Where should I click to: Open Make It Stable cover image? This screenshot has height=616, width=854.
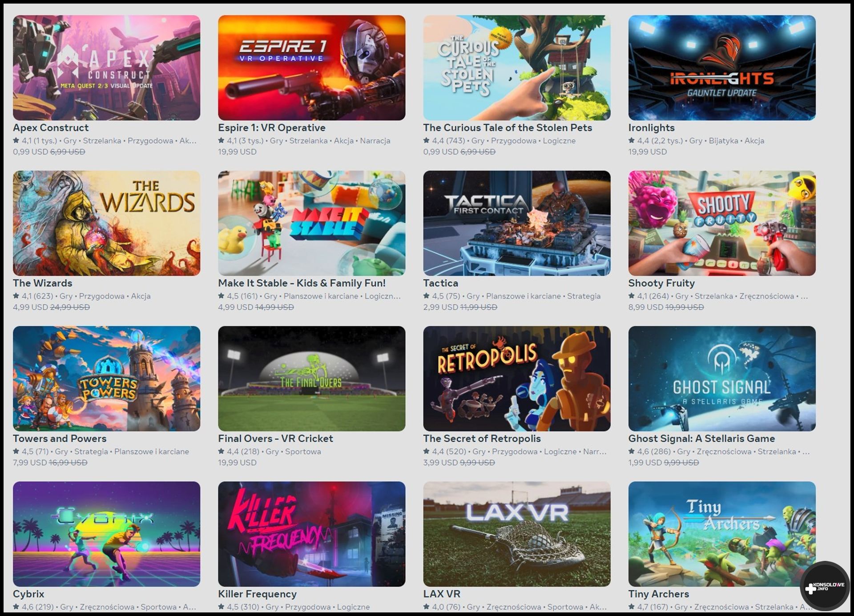click(311, 223)
